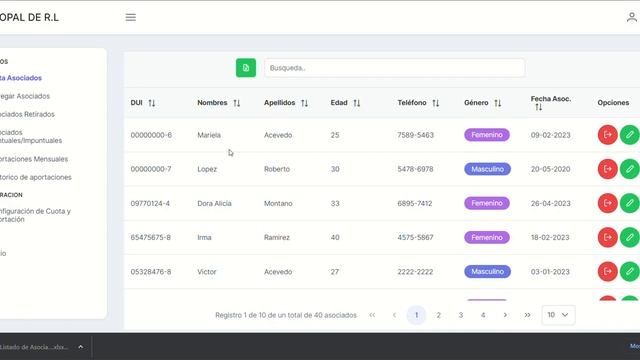Click DUI 09770124-4 cell

(x=150, y=203)
